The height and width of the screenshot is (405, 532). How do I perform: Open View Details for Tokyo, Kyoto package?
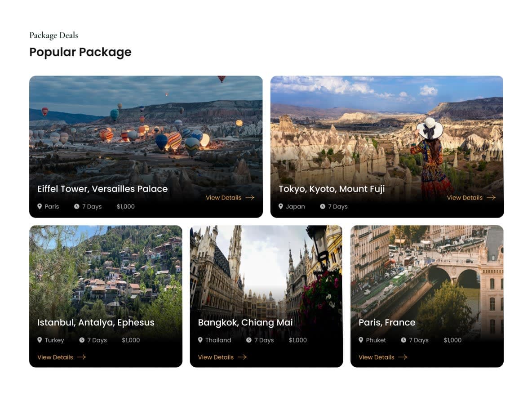471,198
